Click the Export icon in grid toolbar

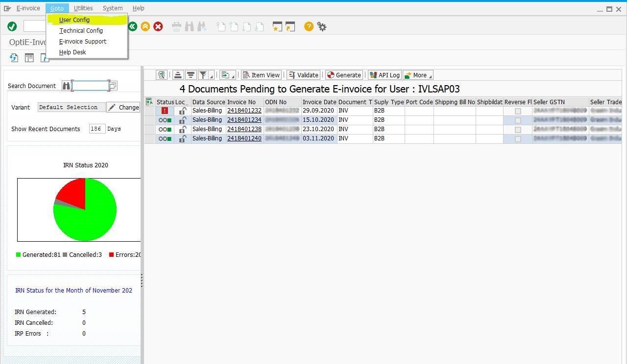[x=225, y=75]
